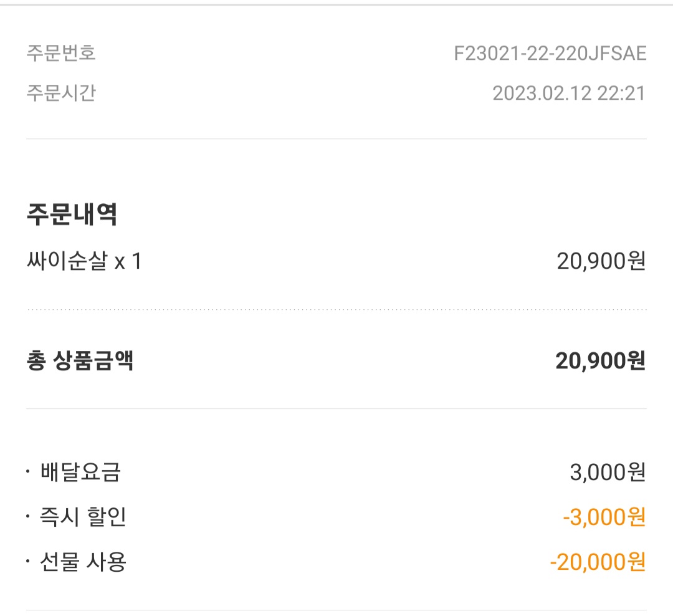Screen dimensions: 673x616
Task: Click the 주문내역 heading
Action: pyautogui.click(x=72, y=214)
